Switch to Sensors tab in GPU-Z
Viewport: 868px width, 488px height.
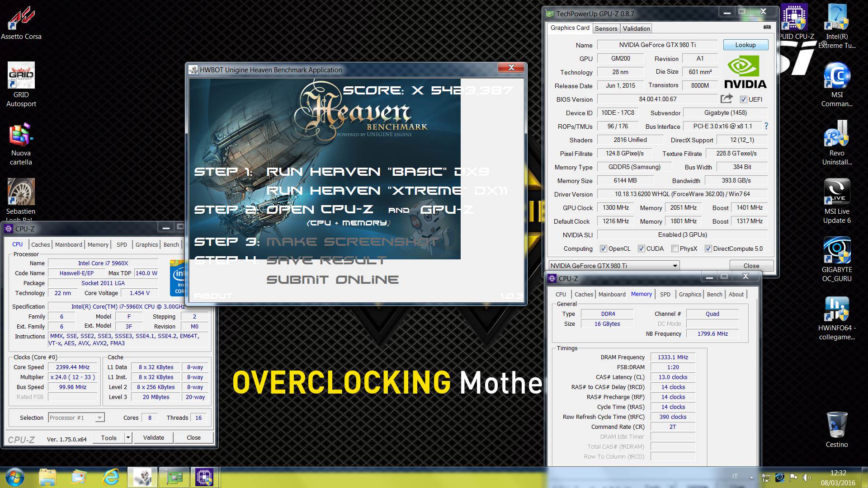[x=606, y=28]
